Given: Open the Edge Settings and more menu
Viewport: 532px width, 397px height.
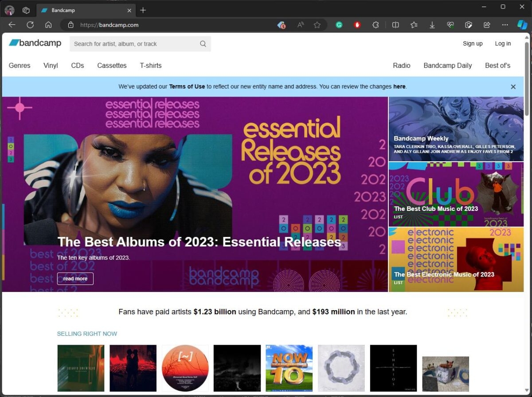Looking at the screenshot, I should 505,25.
